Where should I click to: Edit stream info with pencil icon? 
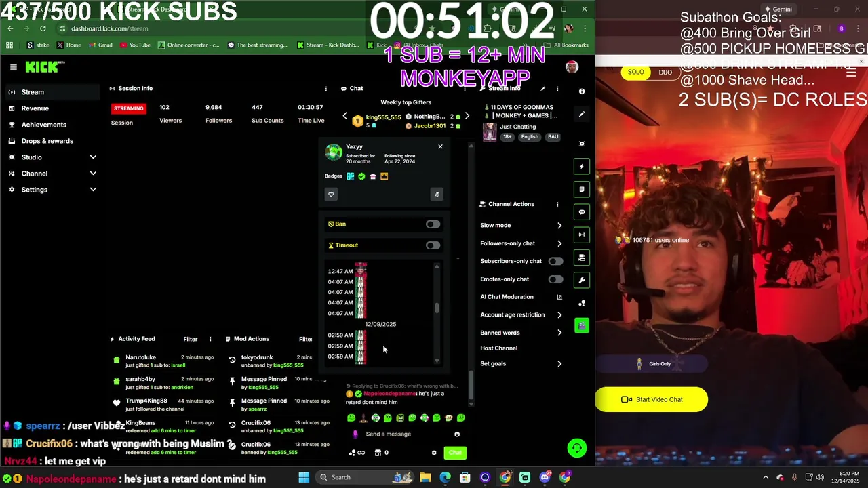click(x=542, y=89)
